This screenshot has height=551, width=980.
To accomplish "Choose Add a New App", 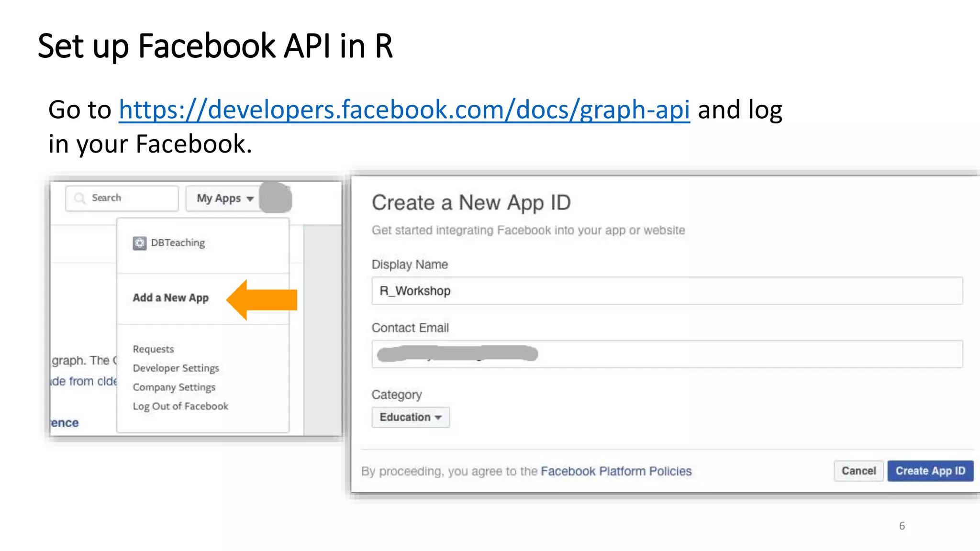I will tap(171, 298).
